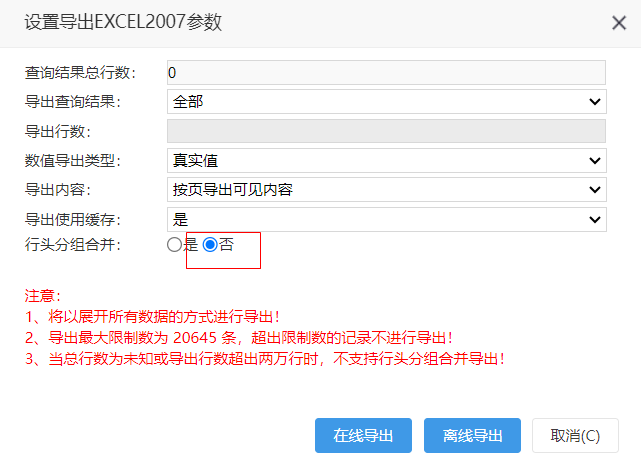
Task: Click the 查询结果总行数 label
Action: pyautogui.click(x=80, y=73)
